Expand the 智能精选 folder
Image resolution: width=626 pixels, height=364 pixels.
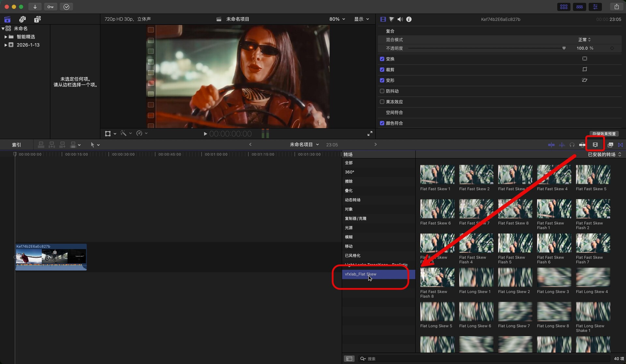(6, 37)
